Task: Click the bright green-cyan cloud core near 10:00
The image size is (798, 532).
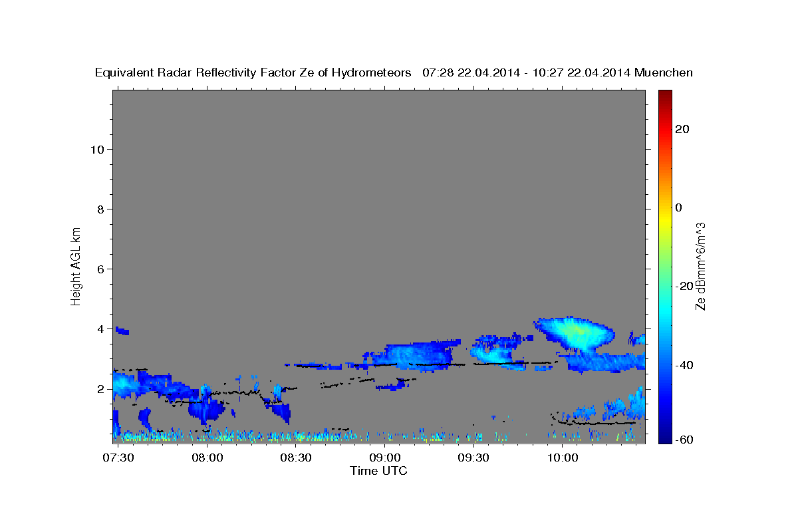Action: (x=577, y=332)
